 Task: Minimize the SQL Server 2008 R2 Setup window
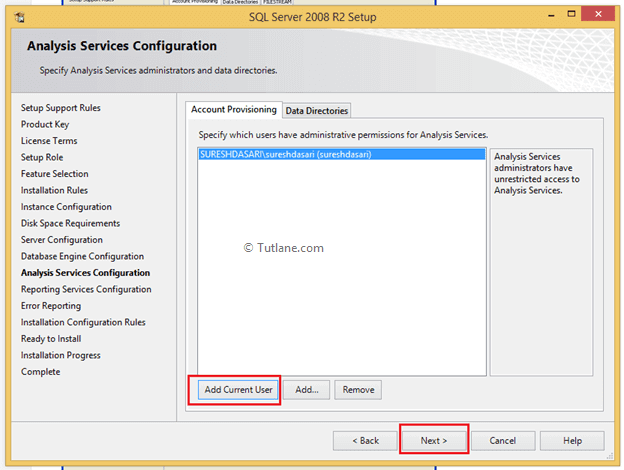(551, 15)
